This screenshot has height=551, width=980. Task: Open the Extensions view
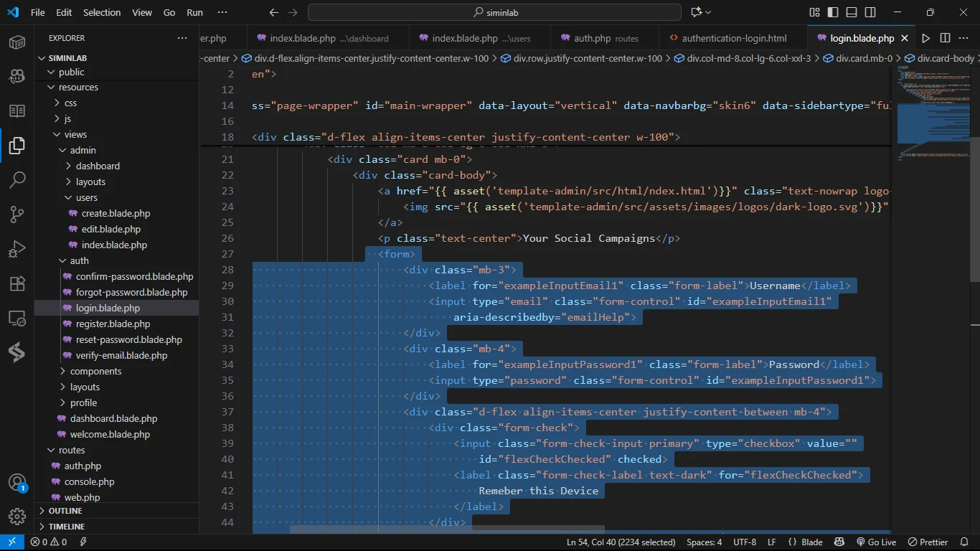[17, 283]
